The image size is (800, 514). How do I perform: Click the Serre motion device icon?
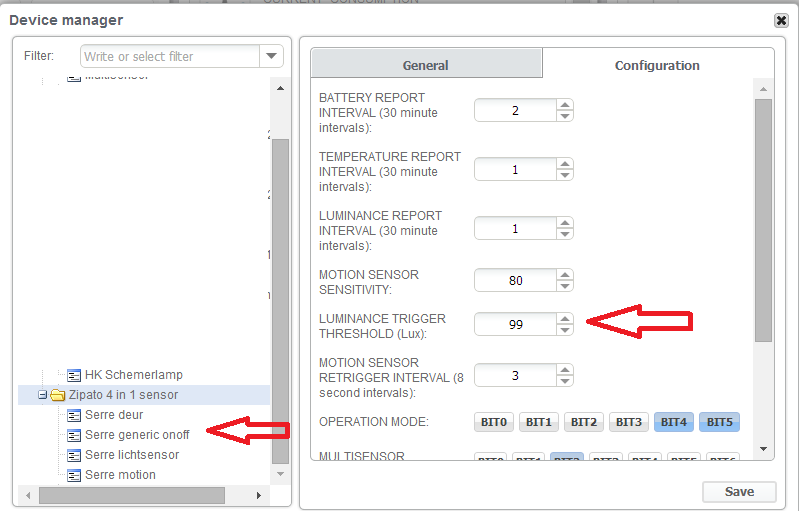[75, 475]
